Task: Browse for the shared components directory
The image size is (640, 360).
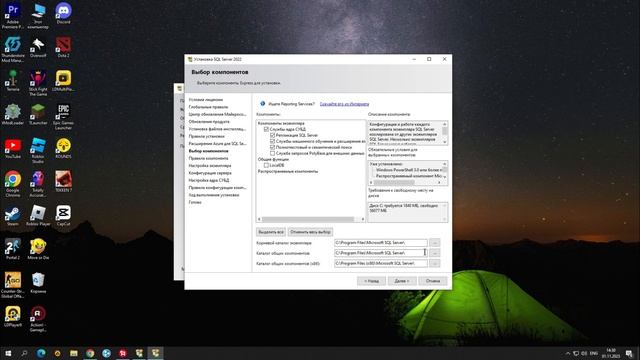Action: 435,253
